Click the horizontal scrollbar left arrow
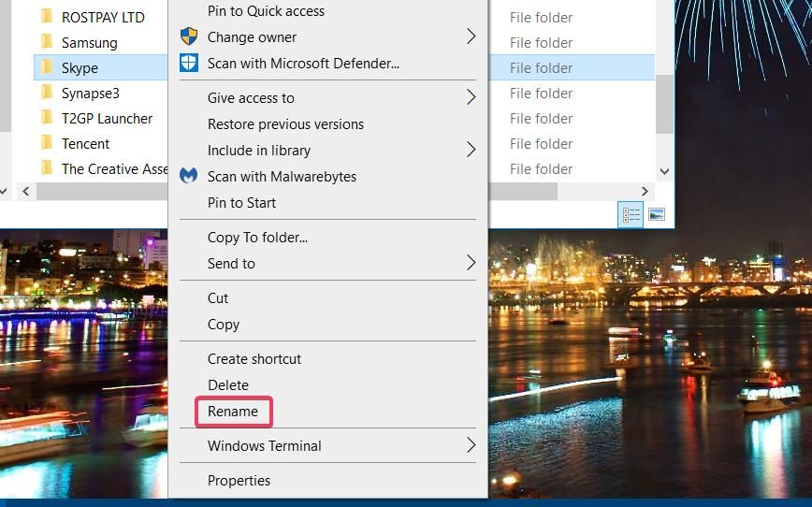The image size is (812, 507). (x=26, y=191)
